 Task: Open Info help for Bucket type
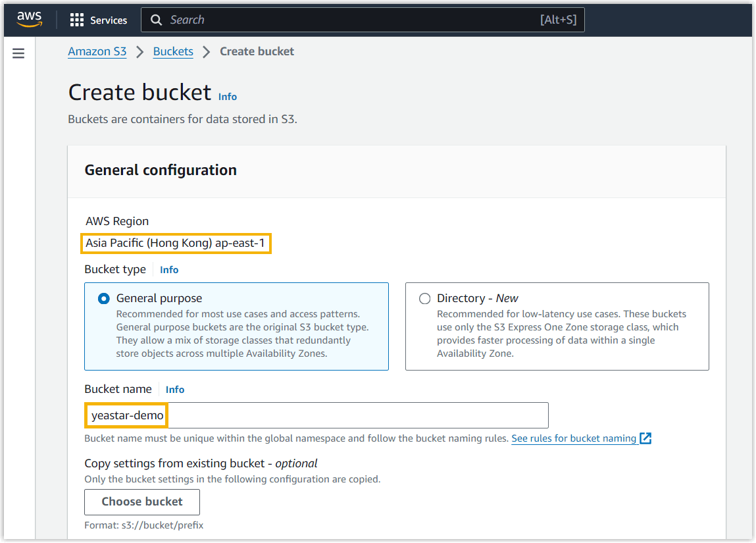click(x=169, y=269)
